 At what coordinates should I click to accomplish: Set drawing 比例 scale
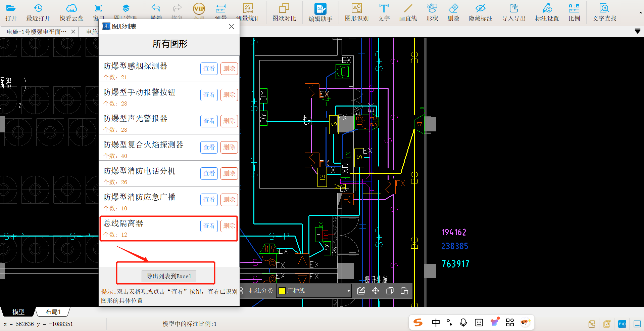click(574, 12)
